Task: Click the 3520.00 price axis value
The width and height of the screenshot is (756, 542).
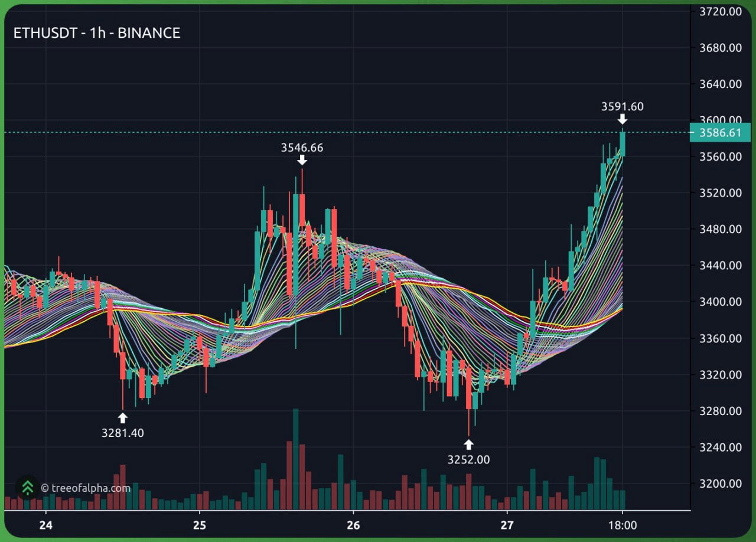Action: 720,193
